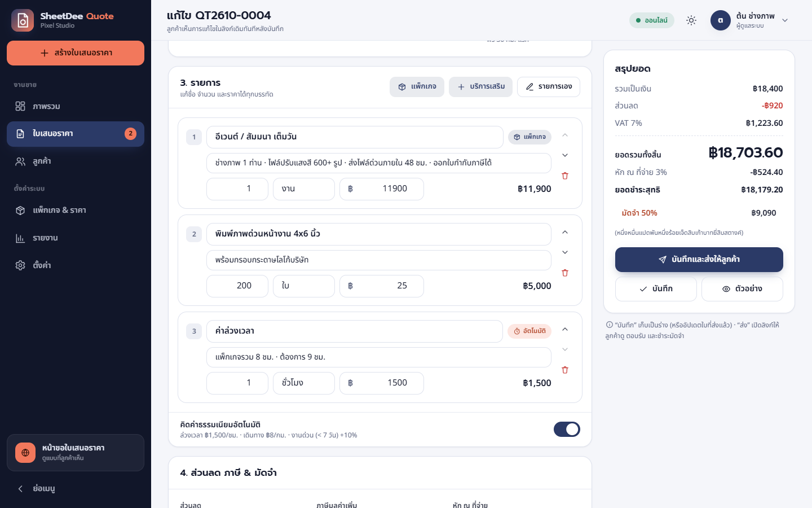The height and width of the screenshot is (508, 812).
Task: Delete the ค่าล่วงเวลา line item
Action: coord(565,370)
